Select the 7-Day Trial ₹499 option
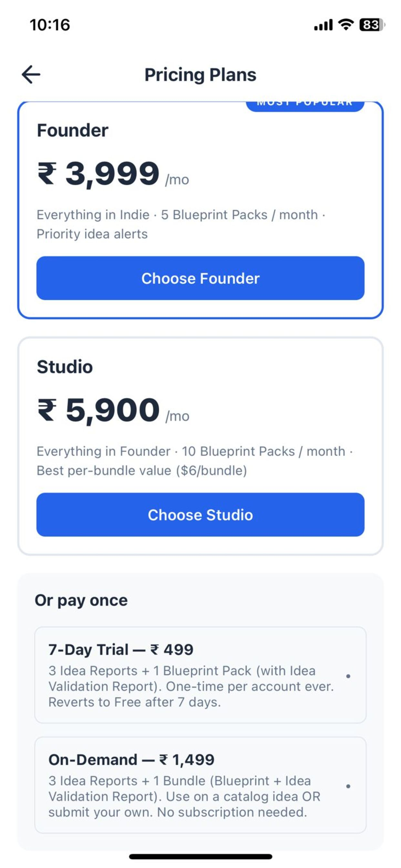The width and height of the screenshot is (401, 868). (x=200, y=675)
